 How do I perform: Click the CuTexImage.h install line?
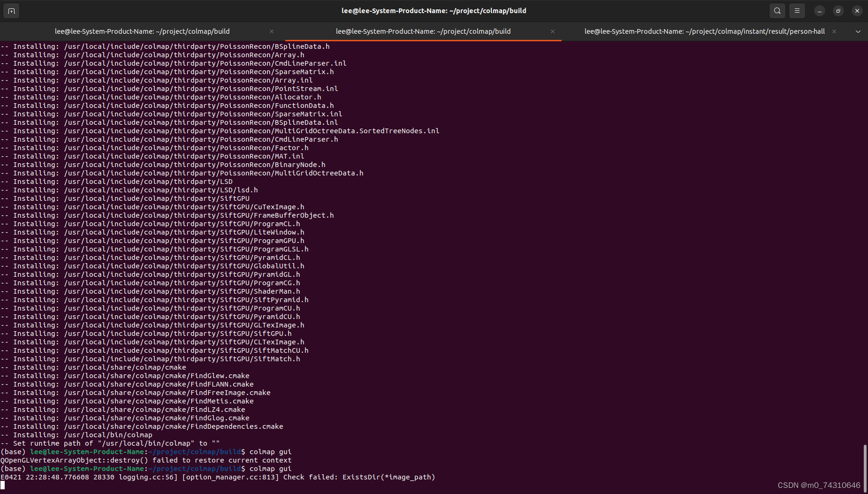pyautogui.click(x=152, y=207)
